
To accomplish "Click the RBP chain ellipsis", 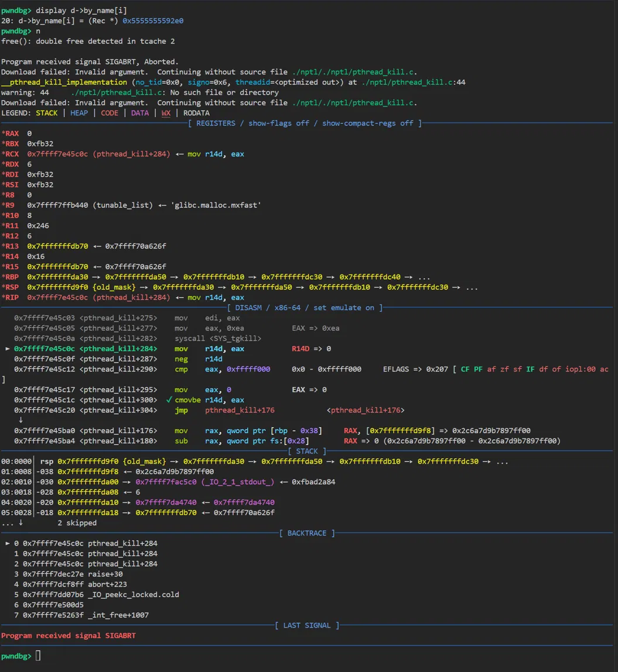I will pyautogui.click(x=424, y=277).
